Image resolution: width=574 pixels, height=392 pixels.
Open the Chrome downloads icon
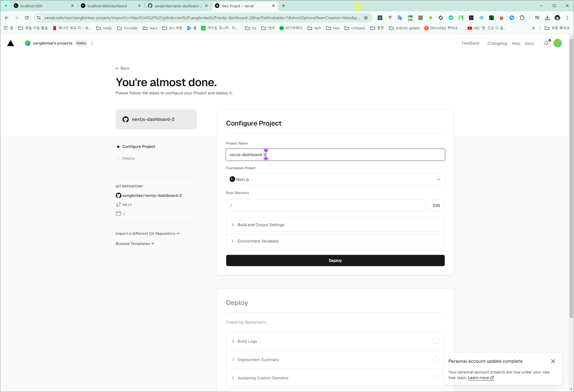[547, 18]
